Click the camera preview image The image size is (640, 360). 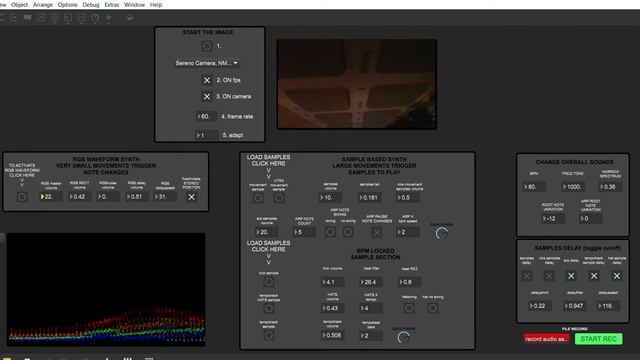click(357, 84)
